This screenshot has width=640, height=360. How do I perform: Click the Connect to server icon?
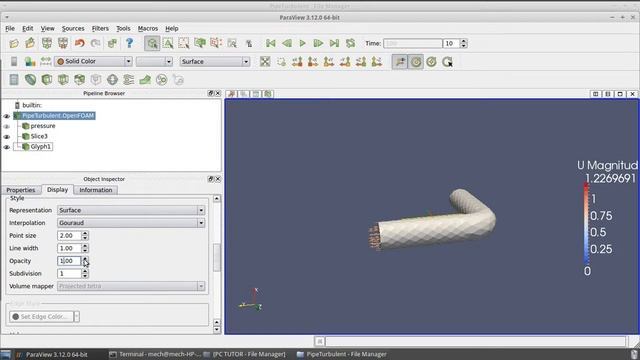[47, 43]
